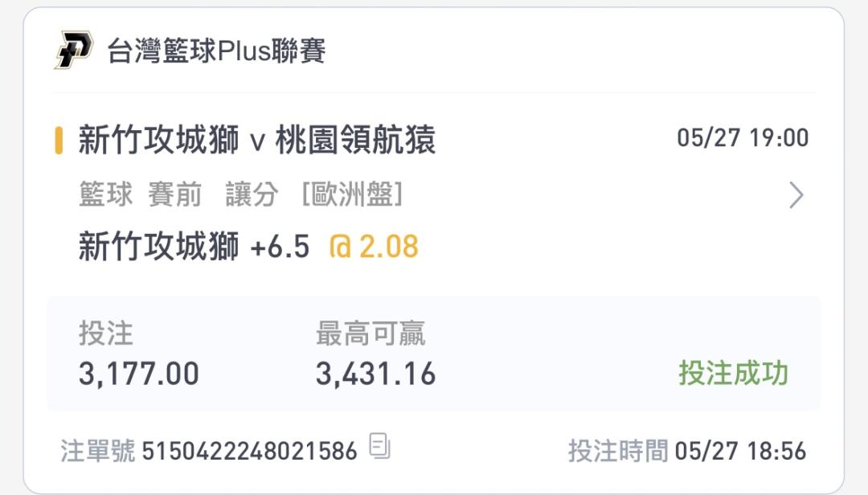Select the bet number 5150422248021586

pyautogui.click(x=250, y=451)
